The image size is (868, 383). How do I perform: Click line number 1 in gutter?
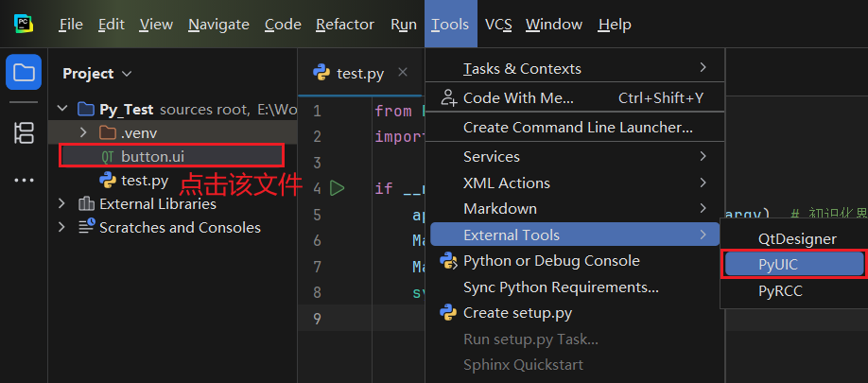[x=317, y=112]
